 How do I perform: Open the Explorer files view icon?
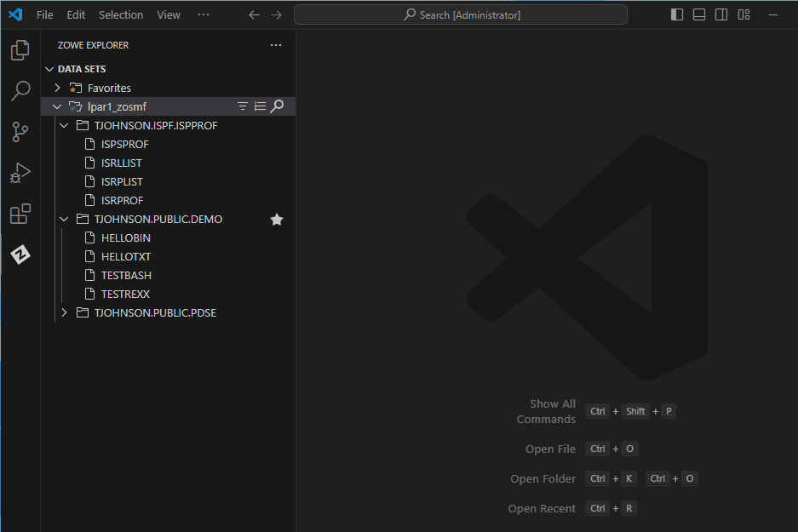(x=20, y=50)
